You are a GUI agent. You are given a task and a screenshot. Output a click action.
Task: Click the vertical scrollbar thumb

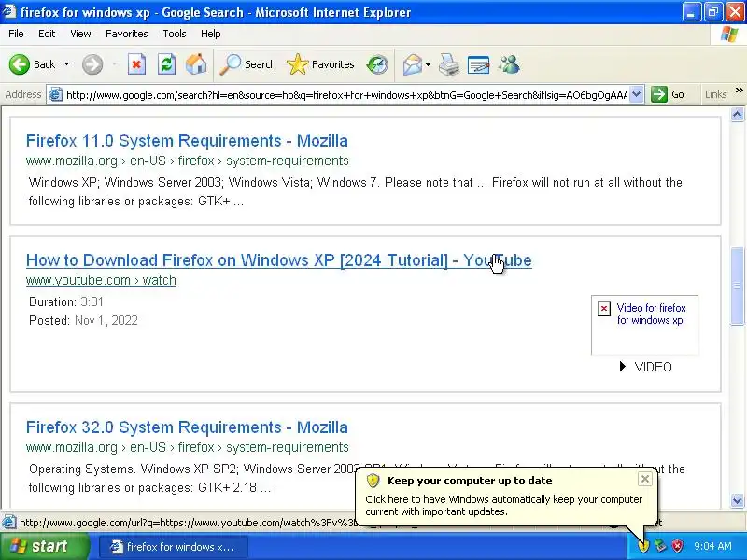click(737, 286)
